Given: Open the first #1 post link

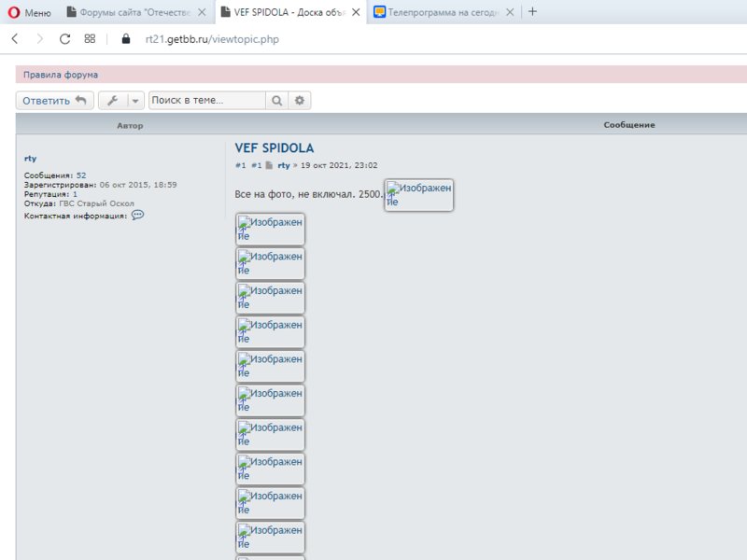Looking at the screenshot, I should pyautogui.click(x=241, y=165).
